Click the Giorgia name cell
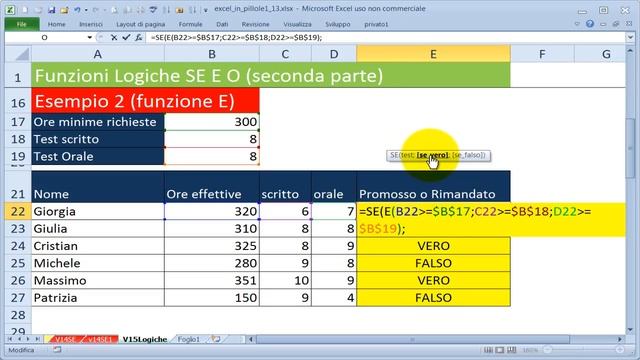The width and height of the screenshot is (640, 360). pyautogui.click(x=98, y=211)
